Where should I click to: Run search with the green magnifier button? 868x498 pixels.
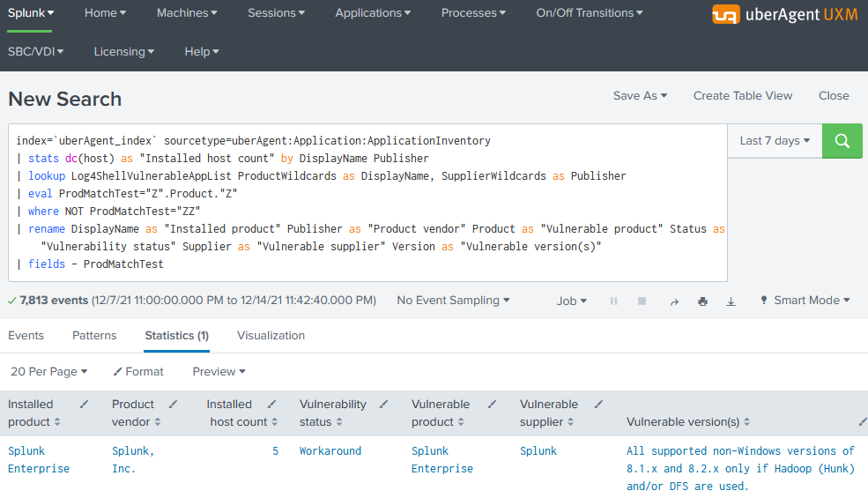point(842,141)
